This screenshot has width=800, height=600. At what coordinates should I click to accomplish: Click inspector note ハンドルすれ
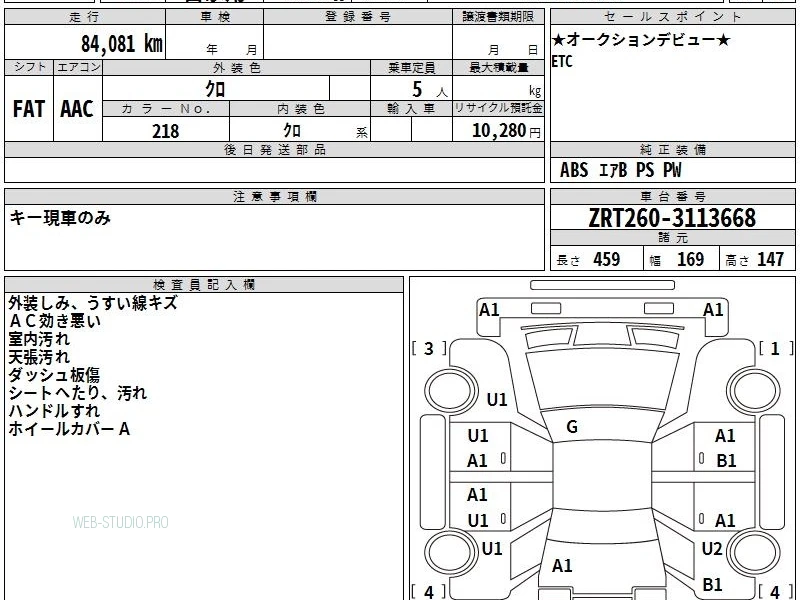(x=54, y=410)
